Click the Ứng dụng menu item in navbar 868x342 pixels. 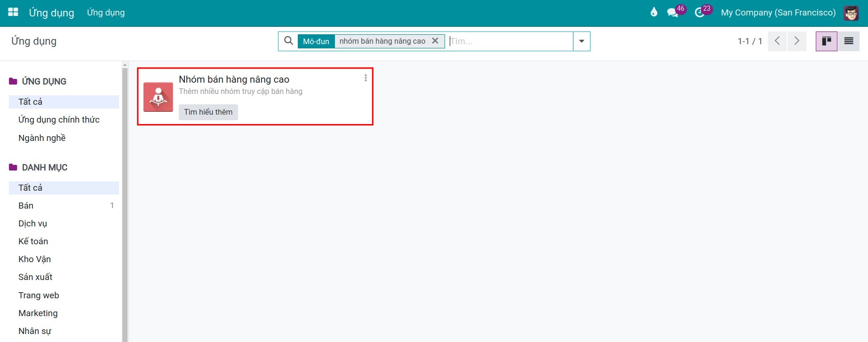coord(106,13)
